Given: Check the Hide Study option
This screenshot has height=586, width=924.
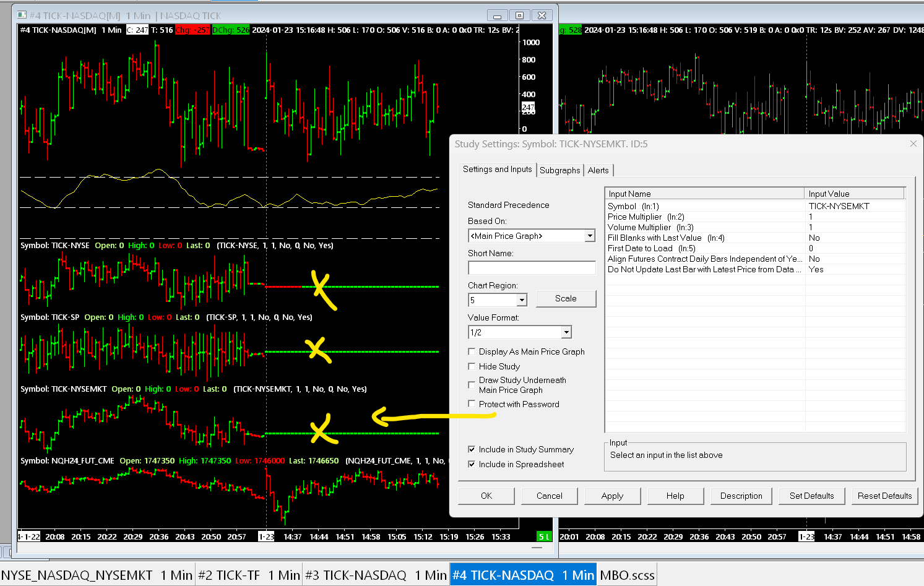Looking at the screenshot, I should point(472,366).
